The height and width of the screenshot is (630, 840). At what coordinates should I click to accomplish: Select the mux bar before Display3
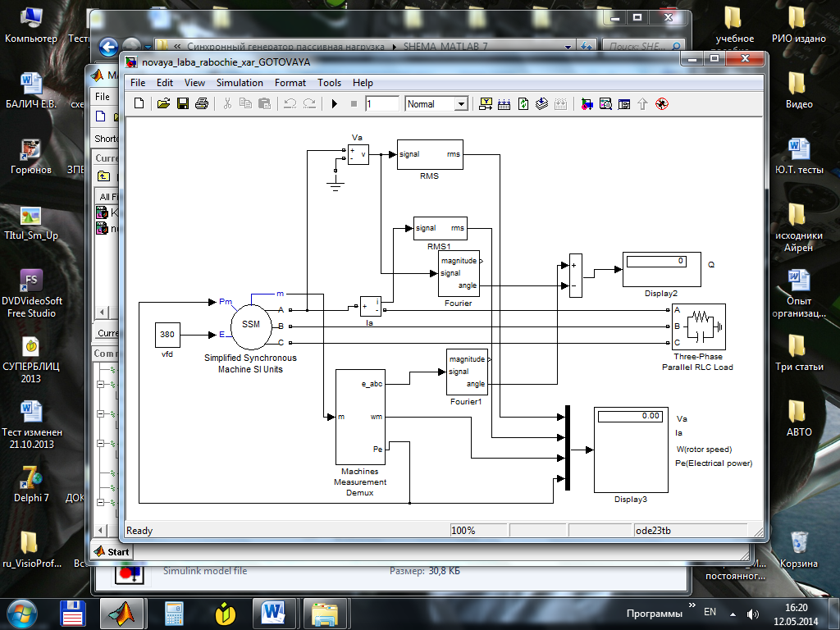point(568,448)
